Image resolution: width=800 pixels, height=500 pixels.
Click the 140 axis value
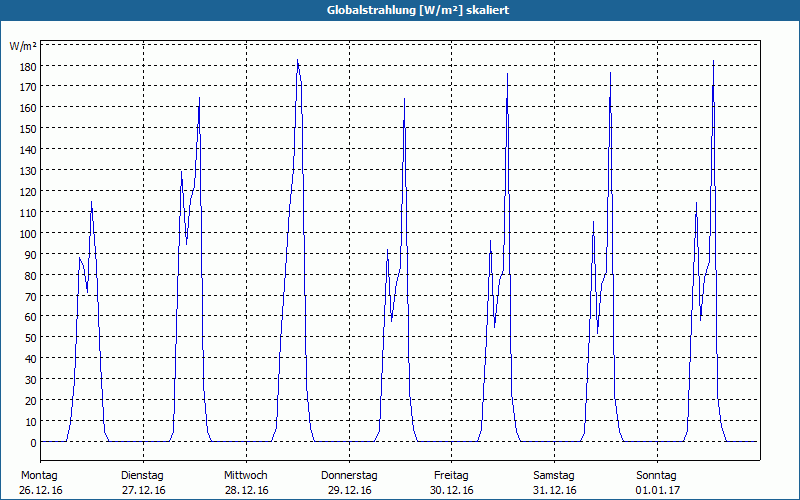pyautogui.click(x=28, y=150)
